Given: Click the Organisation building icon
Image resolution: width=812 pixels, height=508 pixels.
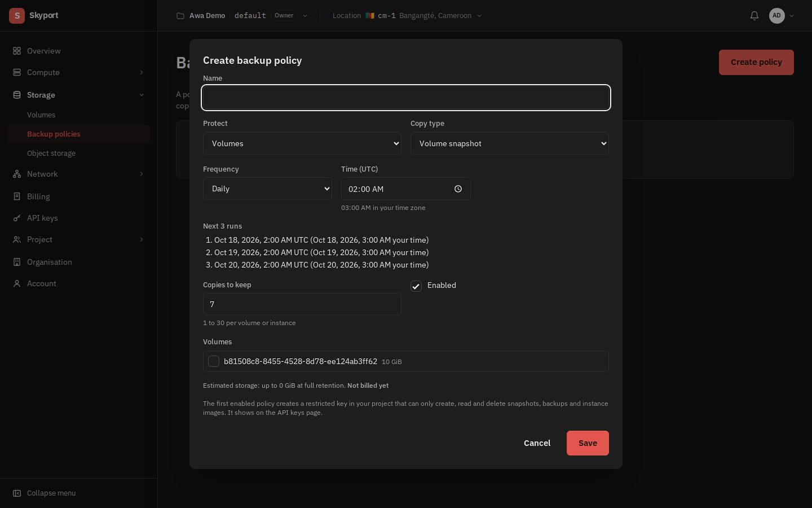Looking at the screenshot, I should [17, 262].
